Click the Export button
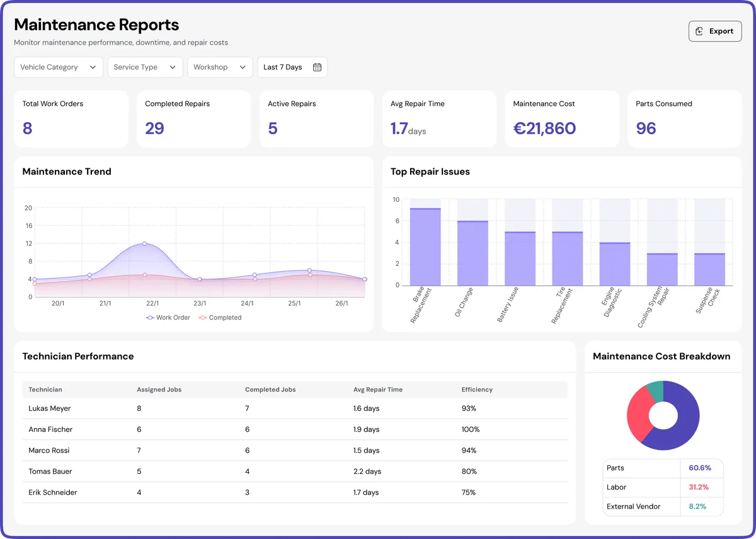This screenshot has height=539, width=756. click(x=715, y=30)
